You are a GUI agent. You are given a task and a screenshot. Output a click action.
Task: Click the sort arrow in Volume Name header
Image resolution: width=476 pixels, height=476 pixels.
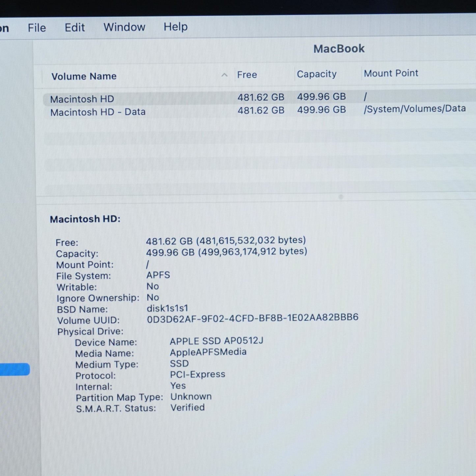(224, 75)
